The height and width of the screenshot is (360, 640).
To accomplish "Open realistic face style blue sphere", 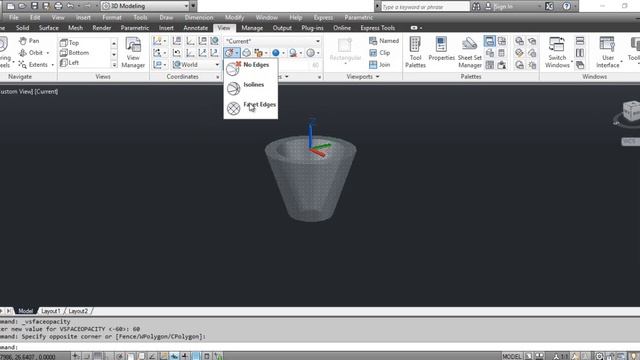I will point(276,53).
